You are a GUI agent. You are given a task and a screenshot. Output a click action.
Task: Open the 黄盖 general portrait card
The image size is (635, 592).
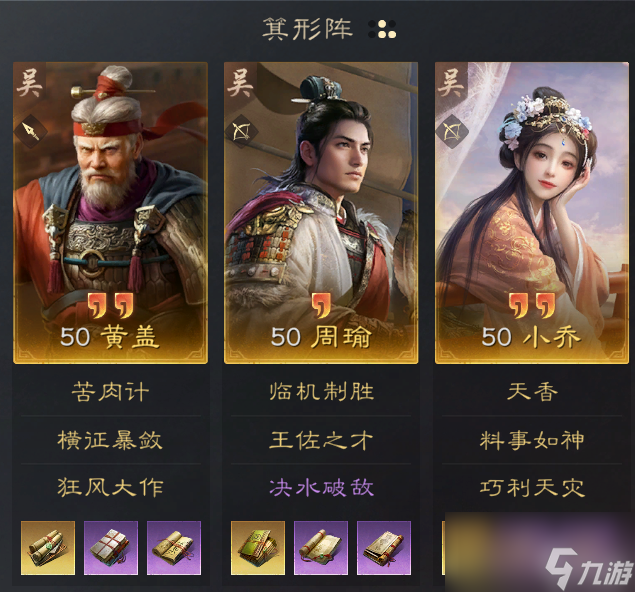[x=111, y=213]
